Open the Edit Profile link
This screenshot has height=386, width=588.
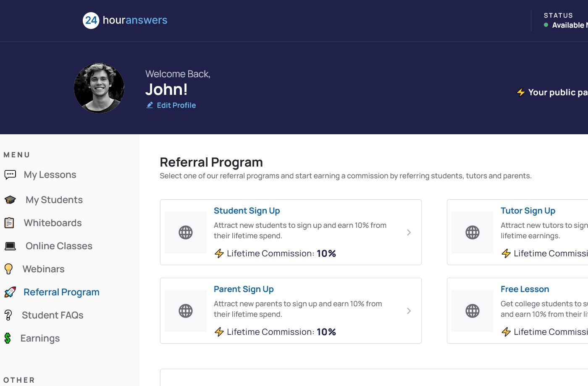click(x=176, y=105)
